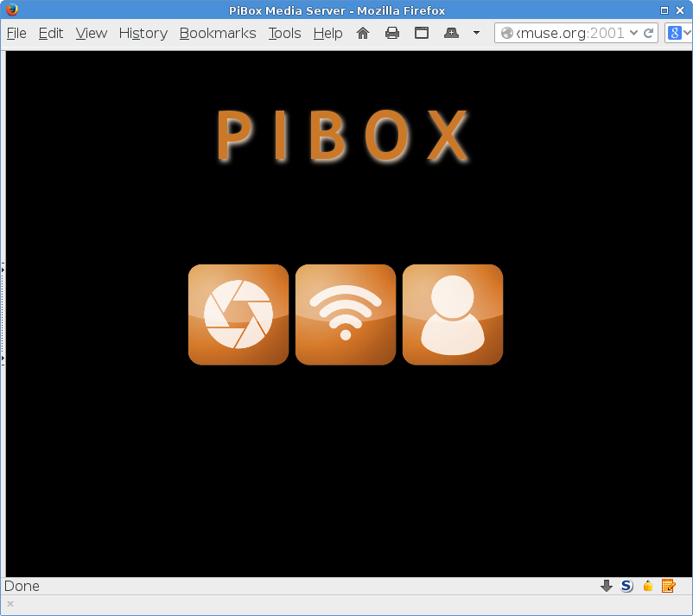Expand the URL history dropdown arrow

click(633, 33)
